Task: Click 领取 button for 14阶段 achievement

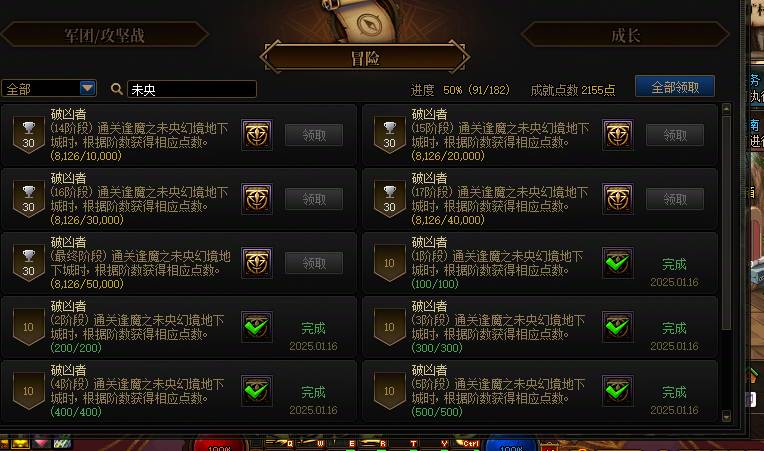Action: tap(314, 135)
